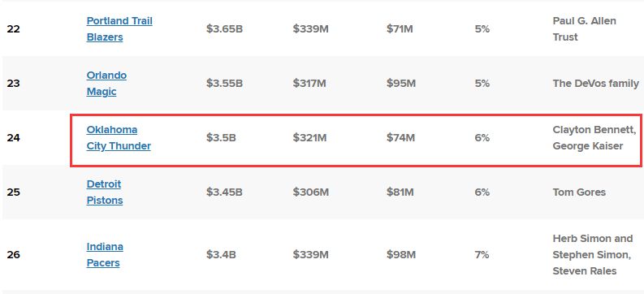Click the $98M Pacers operating income
Screen dimensions: 644x294
tap(401, 254)
